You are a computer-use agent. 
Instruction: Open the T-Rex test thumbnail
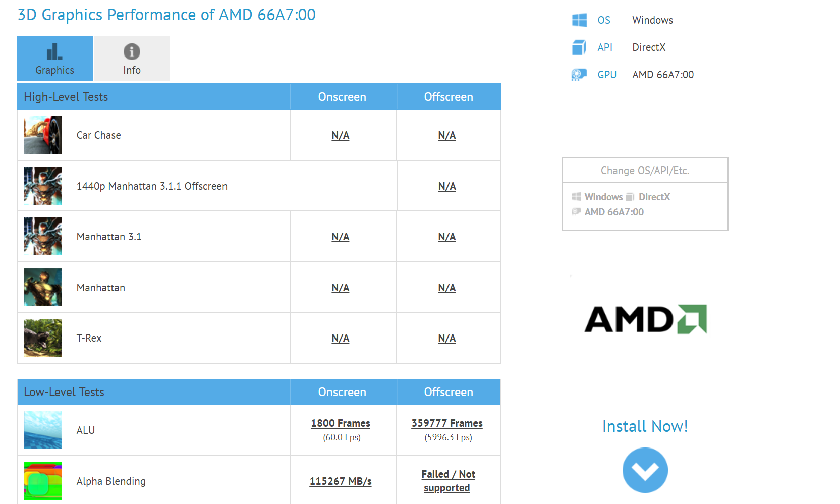43,338
